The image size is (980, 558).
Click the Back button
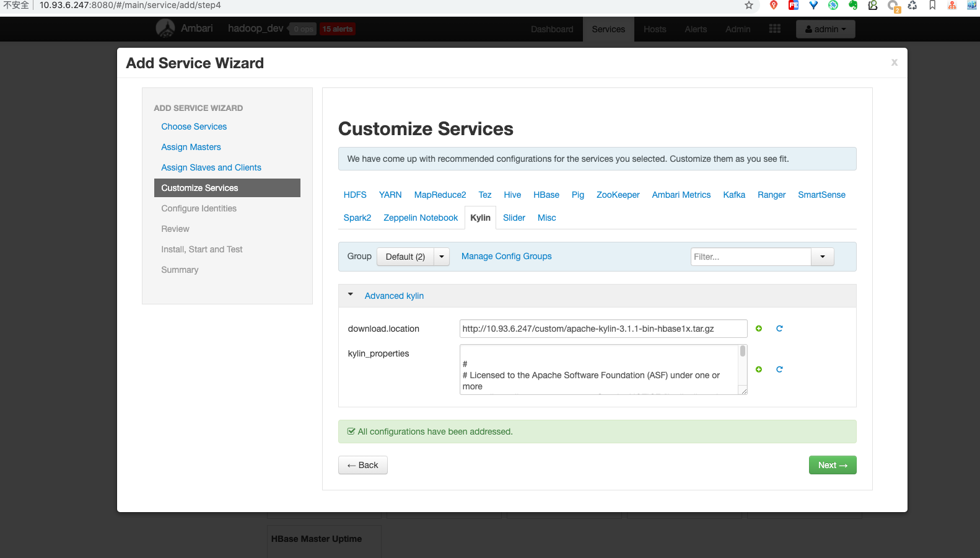[363, 465]
